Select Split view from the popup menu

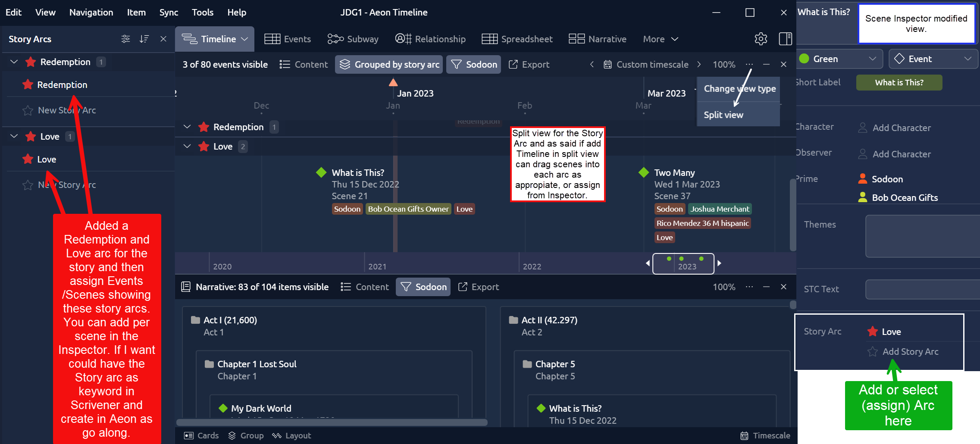(723, 115)
